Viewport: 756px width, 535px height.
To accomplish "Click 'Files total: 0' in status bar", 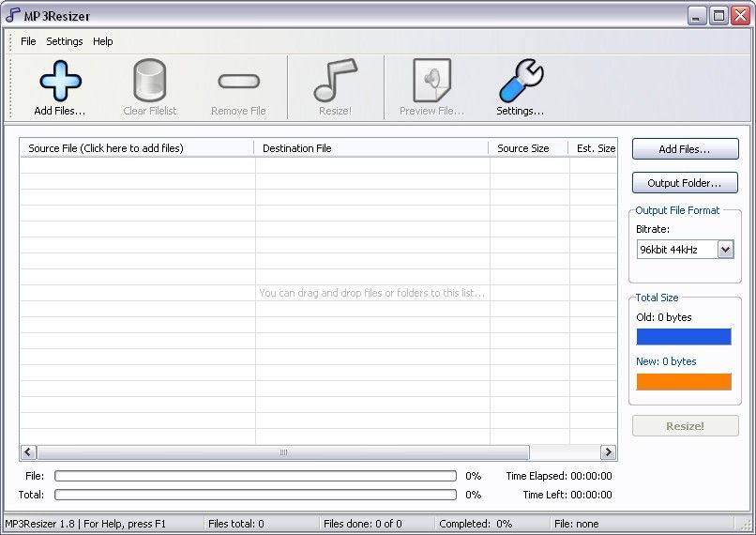I will pyautogui.click(x=236, y=524).
